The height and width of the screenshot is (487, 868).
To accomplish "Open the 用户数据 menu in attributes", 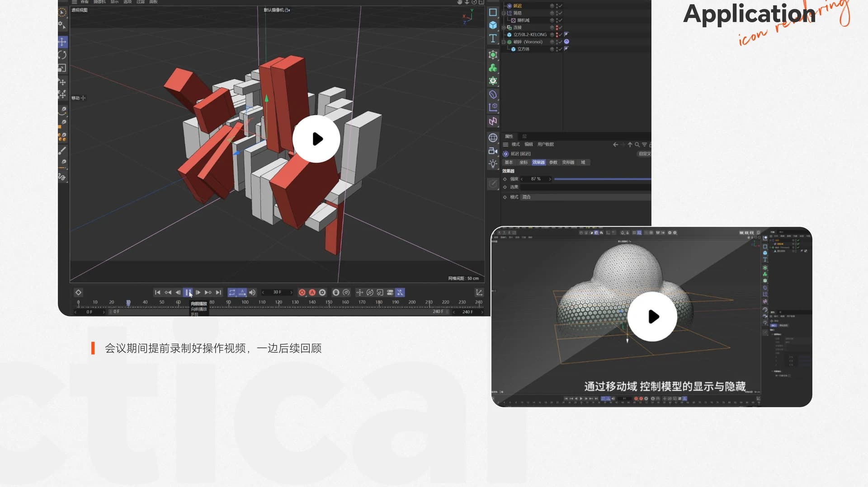I will (x=546, y=145).
